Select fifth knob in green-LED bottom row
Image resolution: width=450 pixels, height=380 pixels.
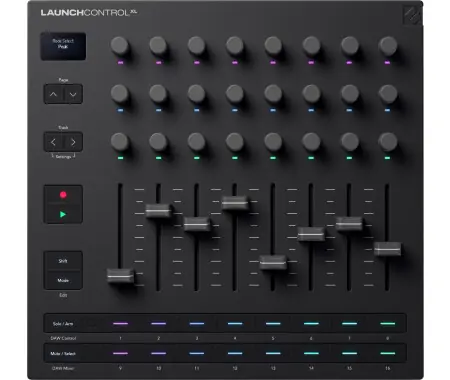tap(273, 142)
